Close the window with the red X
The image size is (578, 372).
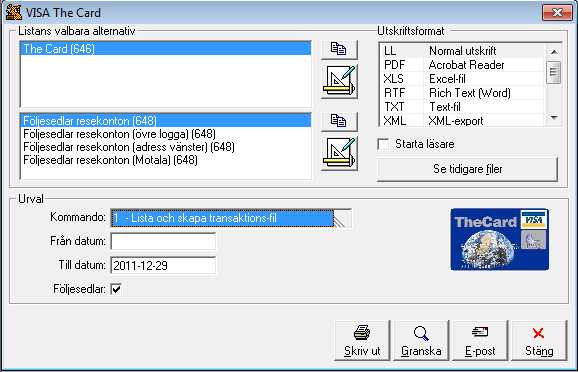pos(557,13)
